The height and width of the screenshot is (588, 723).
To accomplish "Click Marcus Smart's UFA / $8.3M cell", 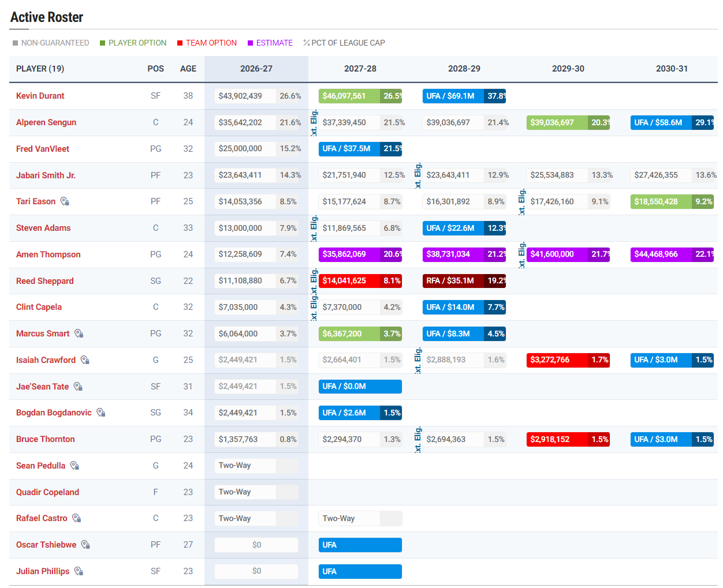I will pyautogui.click(x=464, y=334).
